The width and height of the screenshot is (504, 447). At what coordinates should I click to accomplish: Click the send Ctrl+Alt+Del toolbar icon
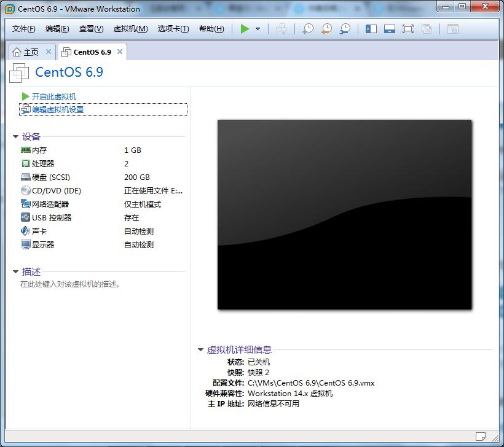point(282,29)
